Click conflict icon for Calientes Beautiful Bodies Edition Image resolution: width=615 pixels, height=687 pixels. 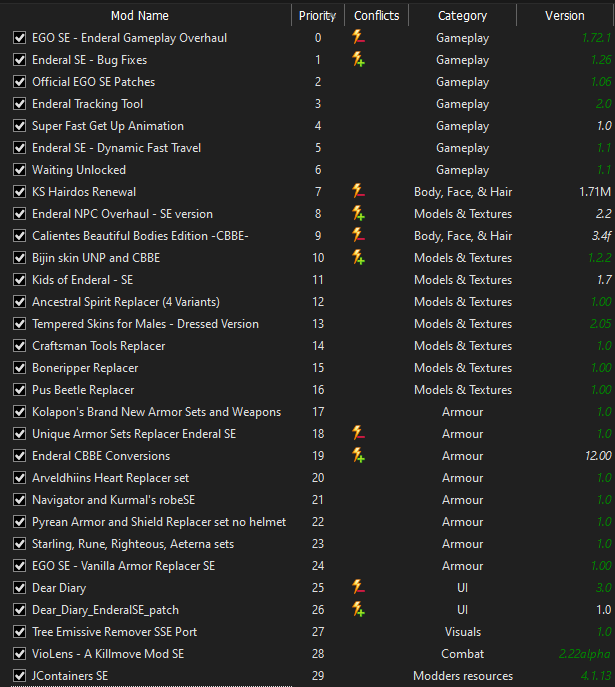[358, 235]
